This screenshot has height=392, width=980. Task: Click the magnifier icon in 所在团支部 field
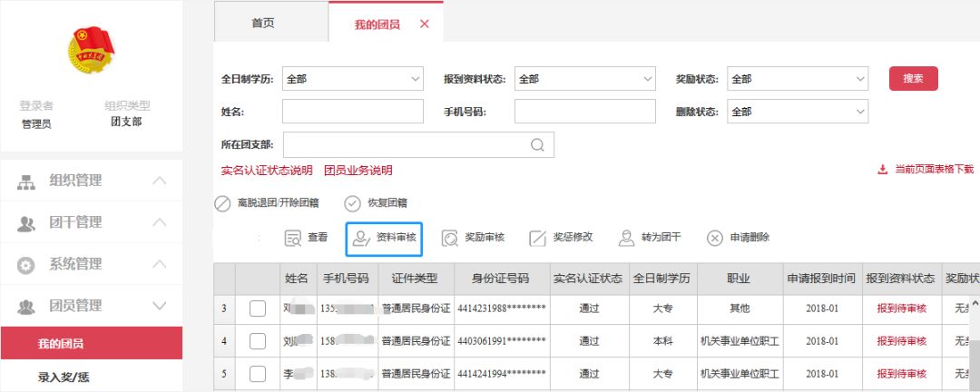point(537,145)
